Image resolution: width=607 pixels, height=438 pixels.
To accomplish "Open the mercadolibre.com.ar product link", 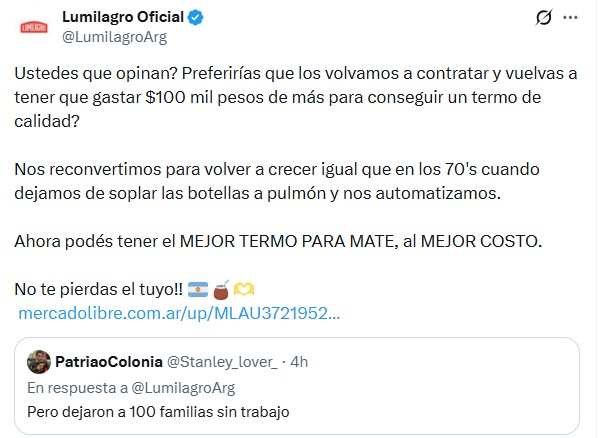I will tap(180, 313).
